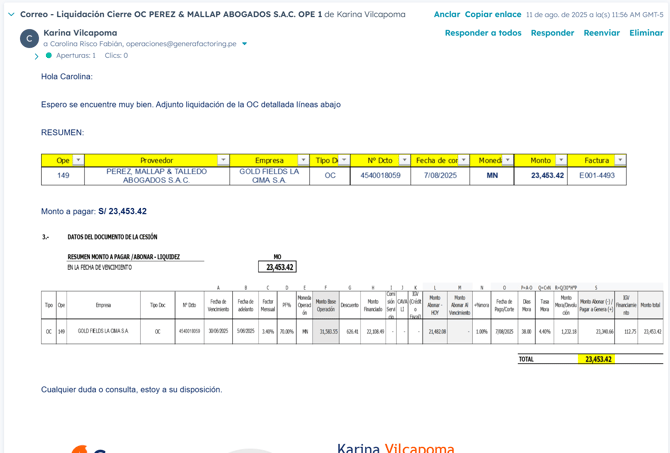Image resolution: width=670 pixels, height=453 pixels.
Task: Click the date cell 7/08/2025
Action: click(x=440, y=176)
